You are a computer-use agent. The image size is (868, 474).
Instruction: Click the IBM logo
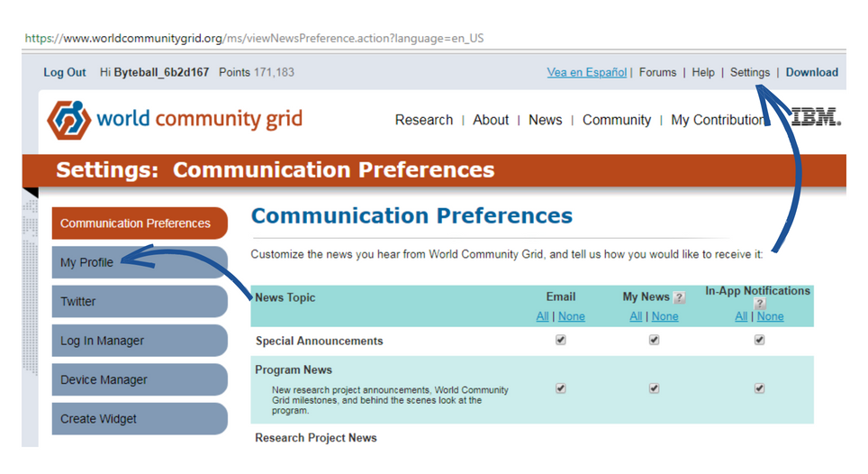point(816,117)
